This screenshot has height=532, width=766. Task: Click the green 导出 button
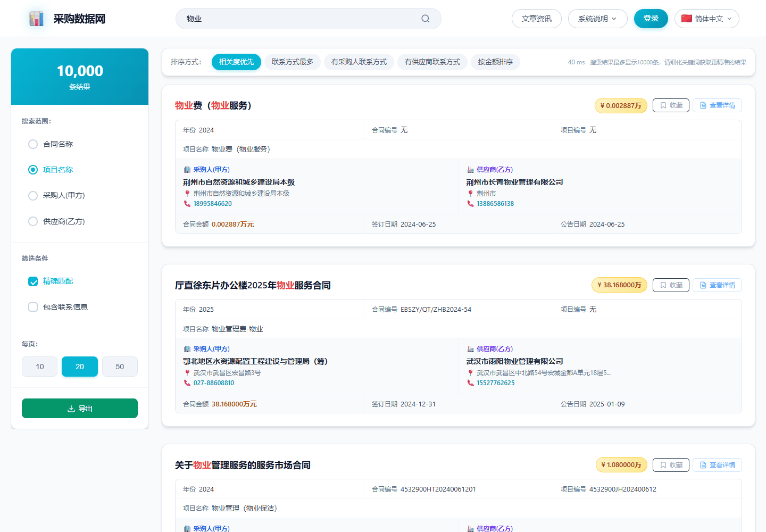point(80,409)
